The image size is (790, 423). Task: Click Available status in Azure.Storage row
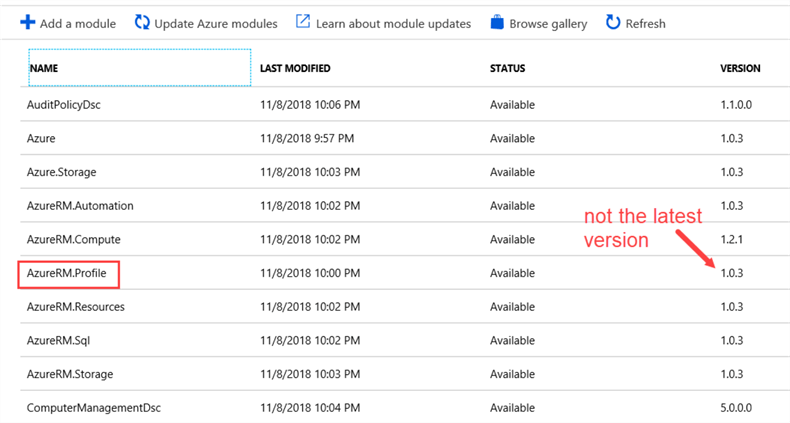coord(512,172)
